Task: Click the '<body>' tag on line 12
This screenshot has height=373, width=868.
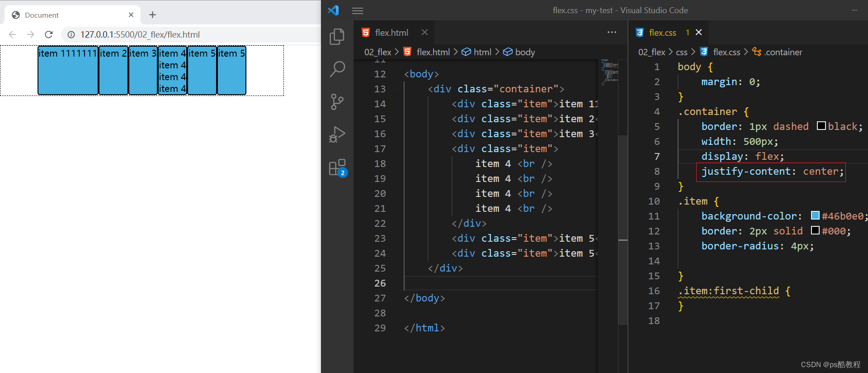Action: 421,74
